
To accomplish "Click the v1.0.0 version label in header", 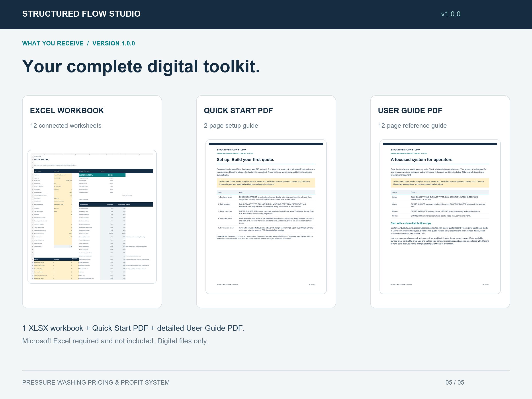I will pyautogui.click(x=451, y=14).
